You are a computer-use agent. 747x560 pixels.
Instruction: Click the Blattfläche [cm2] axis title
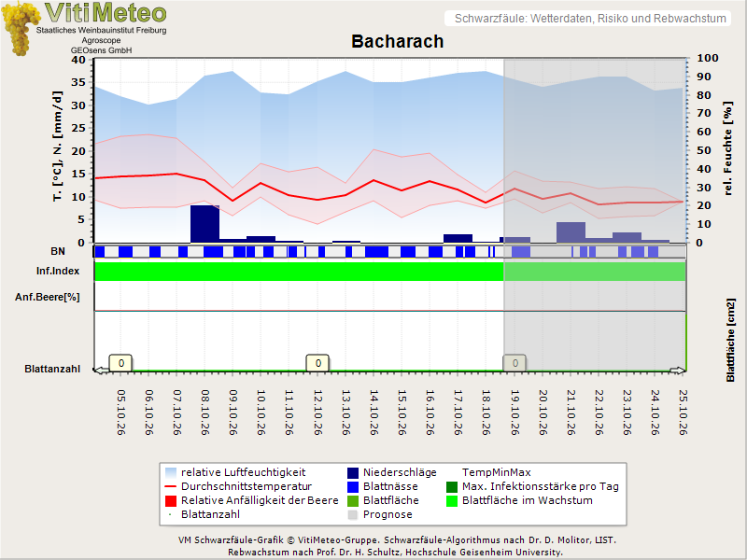click(731, 340)
